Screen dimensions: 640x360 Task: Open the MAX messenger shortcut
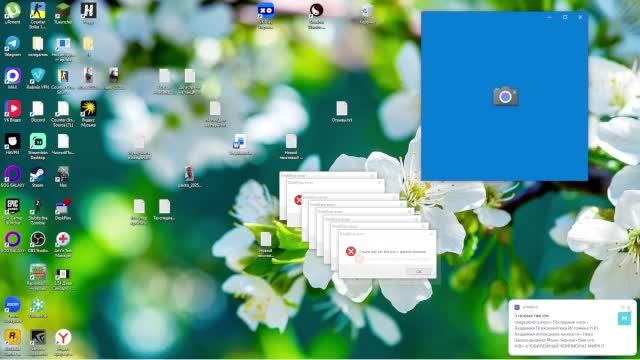coord(12,76)
